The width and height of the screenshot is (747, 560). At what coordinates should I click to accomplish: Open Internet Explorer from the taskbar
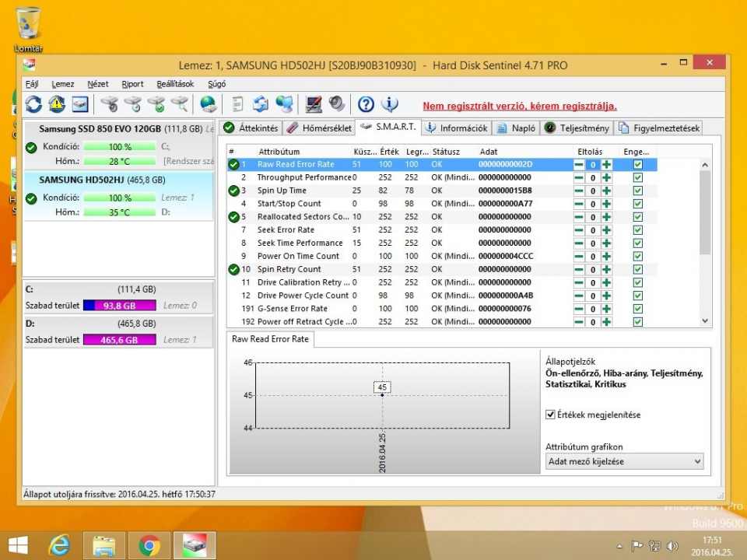[x=60, y=545]
